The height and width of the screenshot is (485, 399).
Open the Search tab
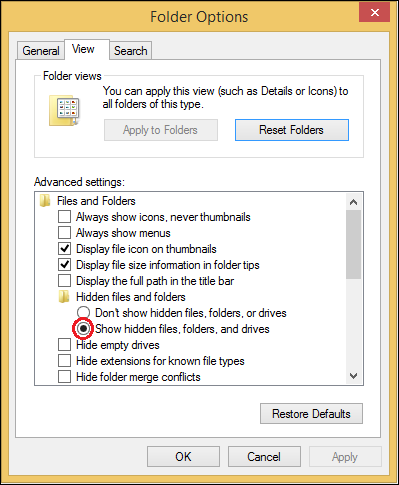click(131, 51)
